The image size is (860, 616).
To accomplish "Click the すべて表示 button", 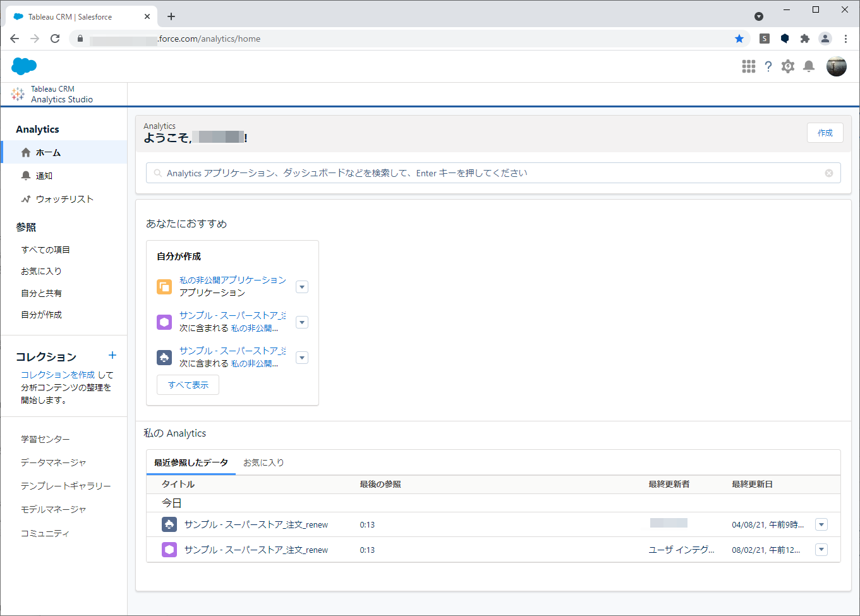I will 188,385.
